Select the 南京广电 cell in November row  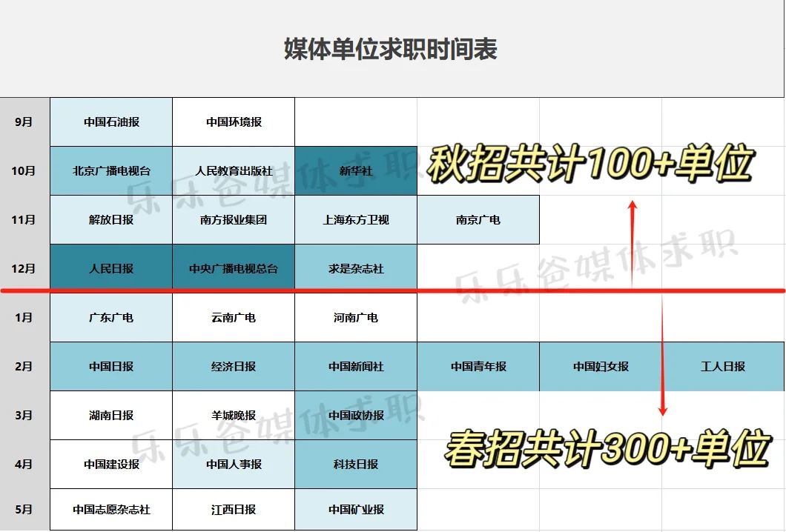[x=478, y=219]
